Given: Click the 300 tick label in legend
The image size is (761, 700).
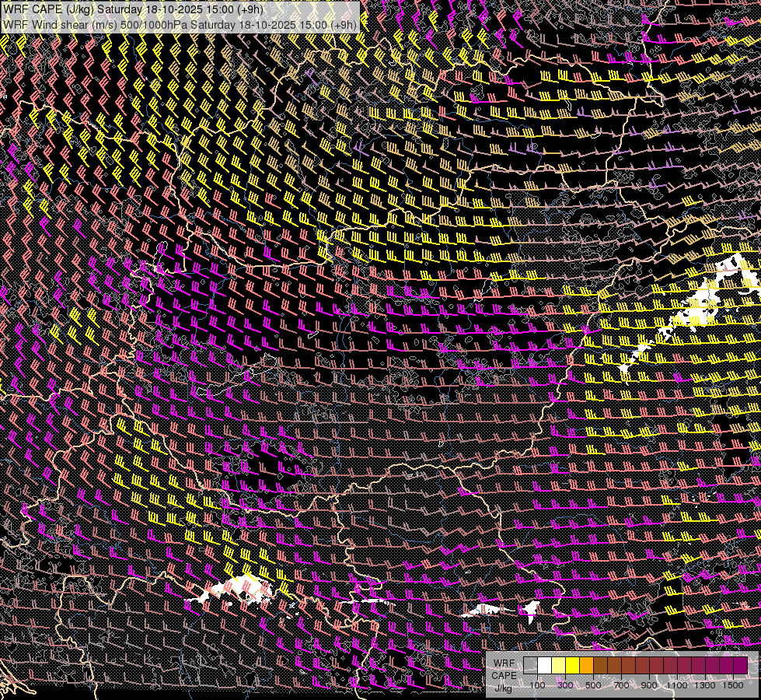Looking at the screenshot, I should 565,685.
